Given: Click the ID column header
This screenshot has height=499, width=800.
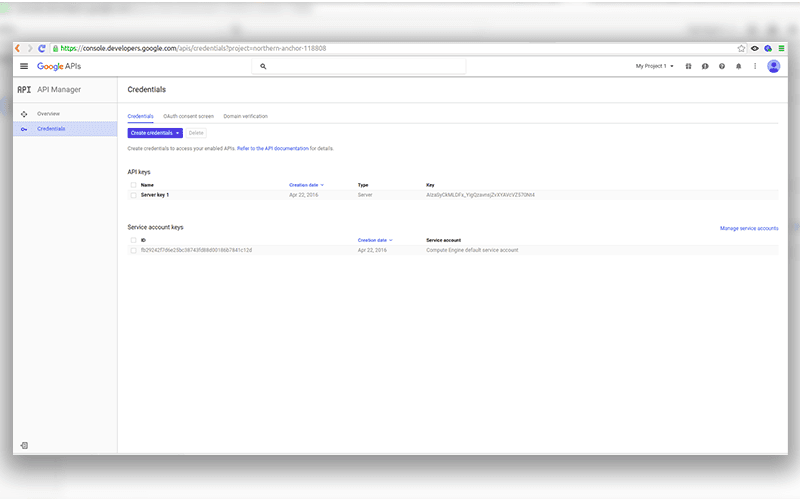Looking at the screenshot, I should (143, 240).
